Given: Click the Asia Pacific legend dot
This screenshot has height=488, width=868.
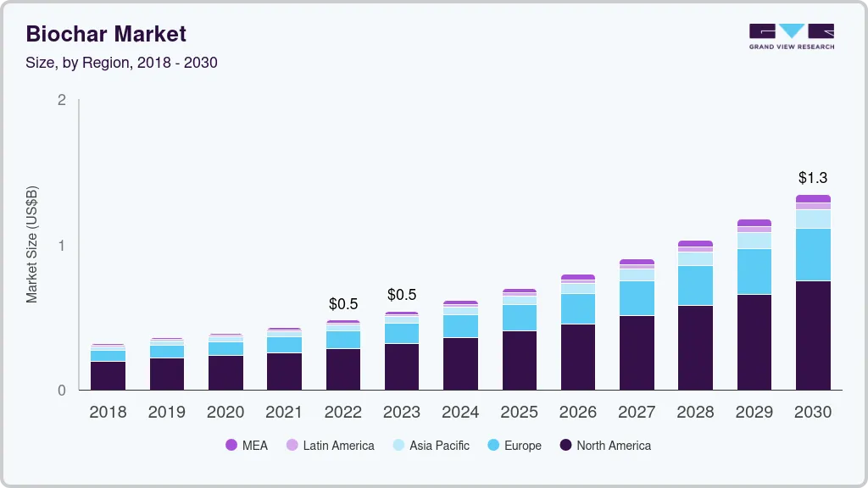Looking at the screenshot, I should tap(398, 445).
